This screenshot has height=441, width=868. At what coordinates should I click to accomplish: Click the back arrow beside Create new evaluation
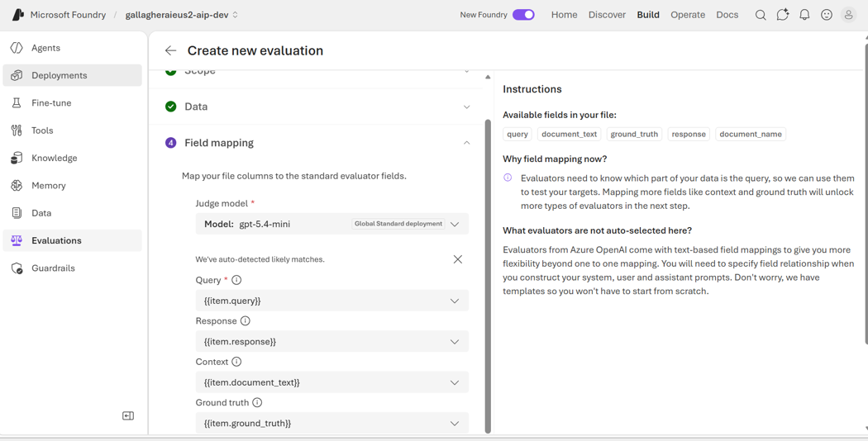[x=170, y=51]
